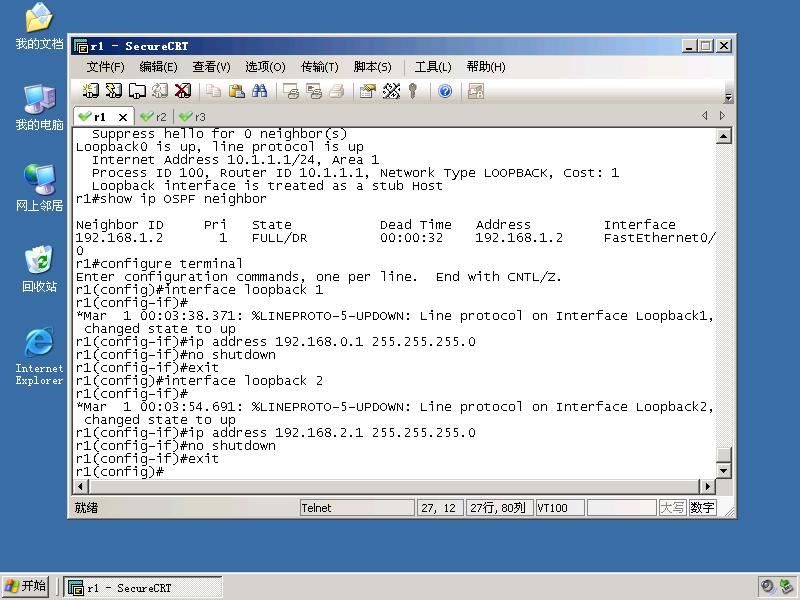Open the 查看(V) menu
Image resolution: width=800 pixels, height=600 pixels.
click(x=211, y=67)
